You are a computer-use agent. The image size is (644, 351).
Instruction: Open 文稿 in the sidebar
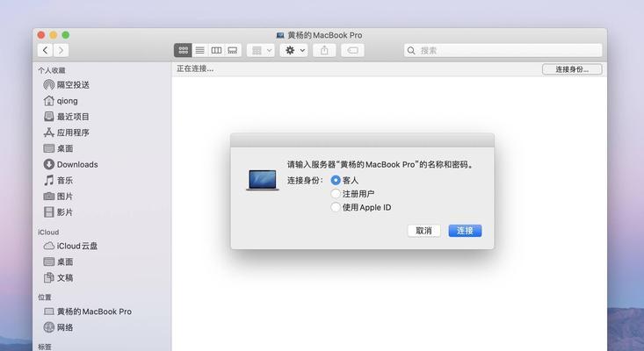point(58,277)
